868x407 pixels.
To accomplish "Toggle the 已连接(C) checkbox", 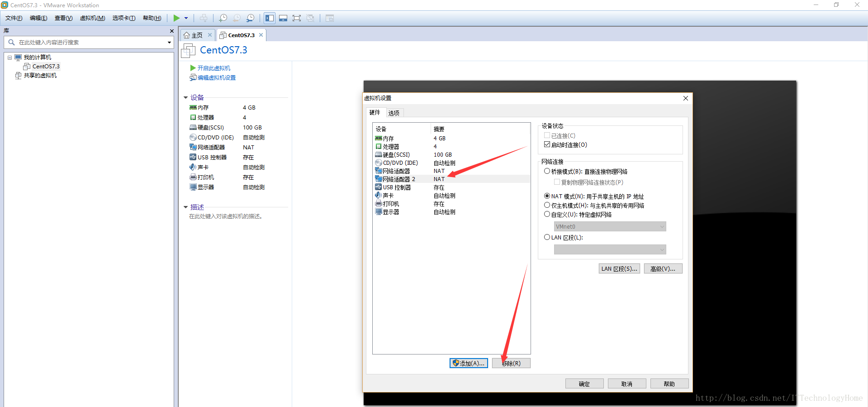I will point(547,135).
